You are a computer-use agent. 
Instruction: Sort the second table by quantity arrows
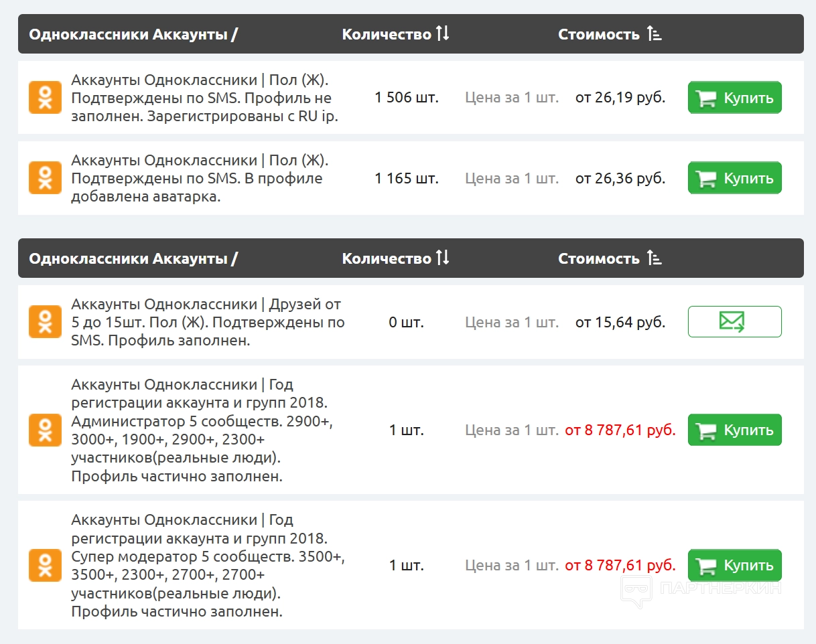click(442, 258)
